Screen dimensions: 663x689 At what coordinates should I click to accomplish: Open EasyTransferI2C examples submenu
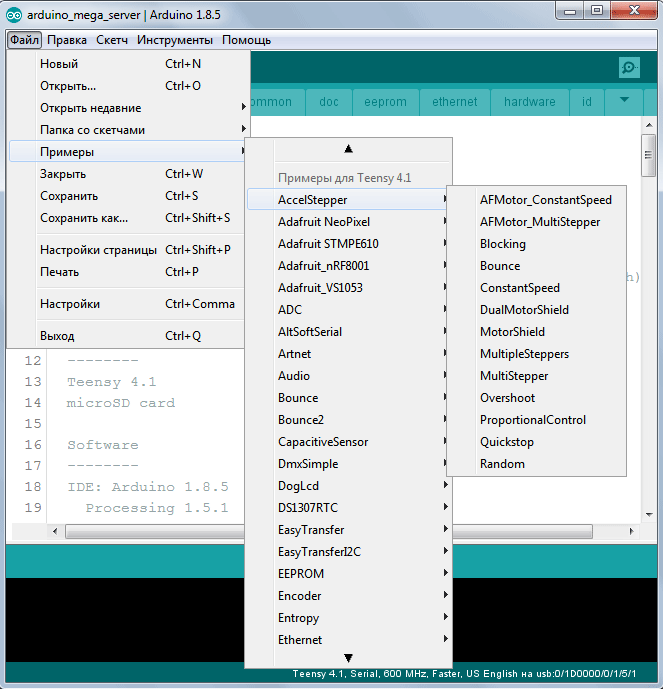pos(348,552)
